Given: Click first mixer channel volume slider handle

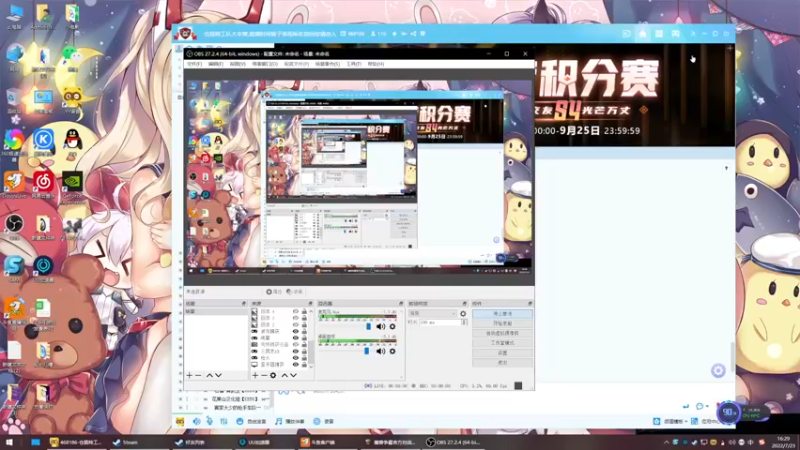Looking at the screenshot, I should [369, 327].
